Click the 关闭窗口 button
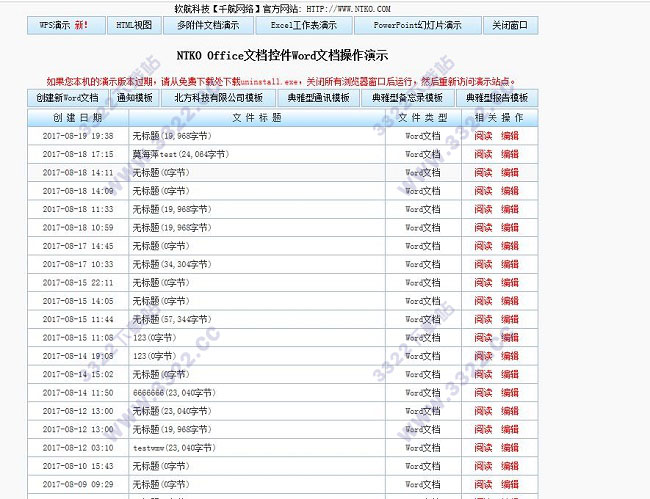This screenshot has height=499, width=650. [510, 25]
